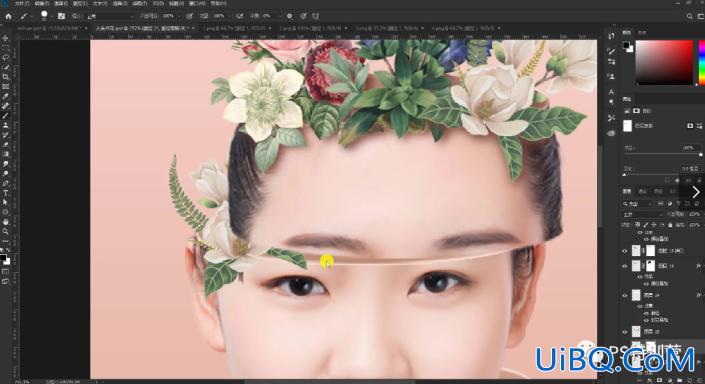Toggle lock image pixels brush icon
705x384 pixels.
coord(646,225)
